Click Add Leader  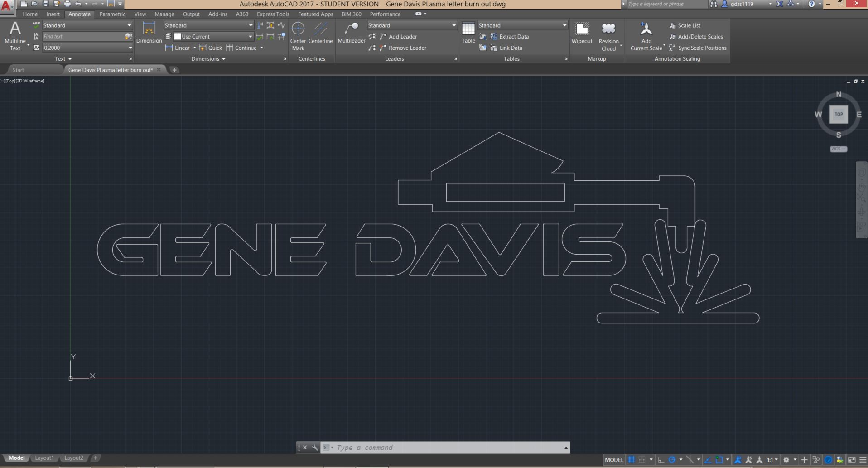pos(398,36)
